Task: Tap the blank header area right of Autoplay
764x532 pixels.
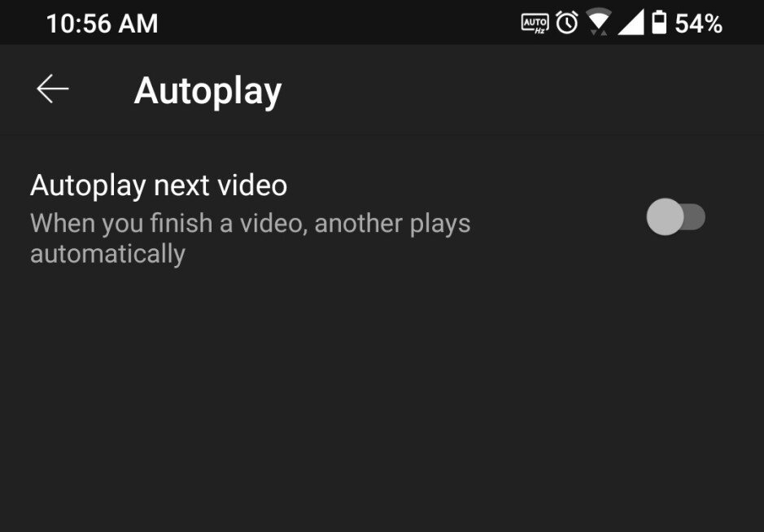Action: (522, 89)
